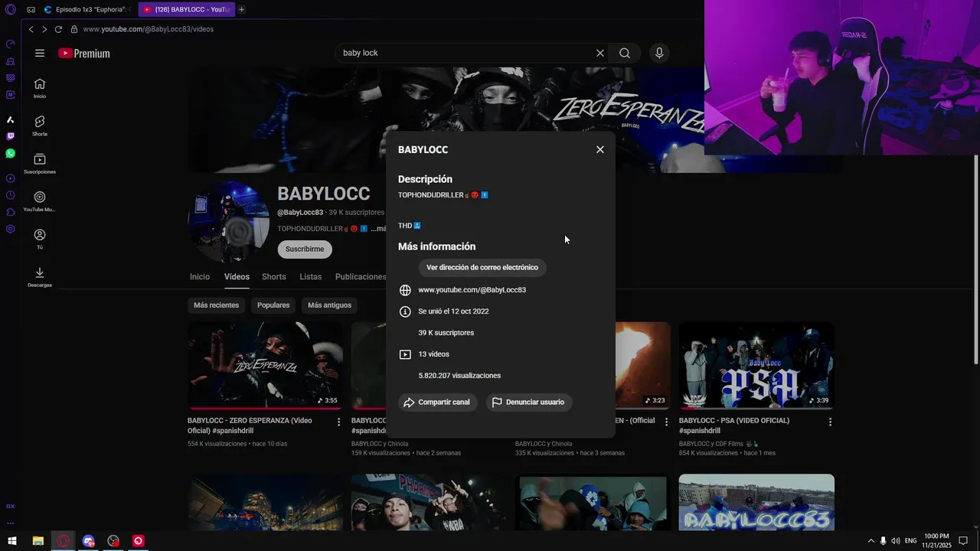
Task: Go to Inicio in YouTube sidebar
Action: 40,88
